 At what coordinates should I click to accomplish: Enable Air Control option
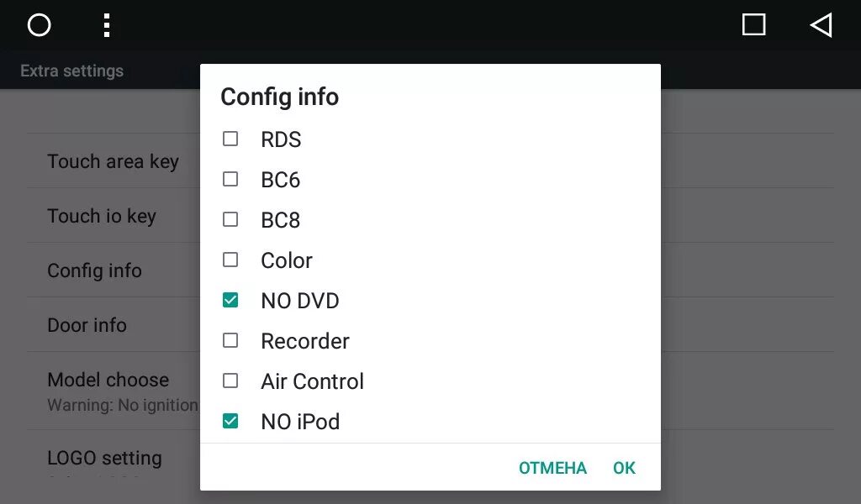(230, 381)
